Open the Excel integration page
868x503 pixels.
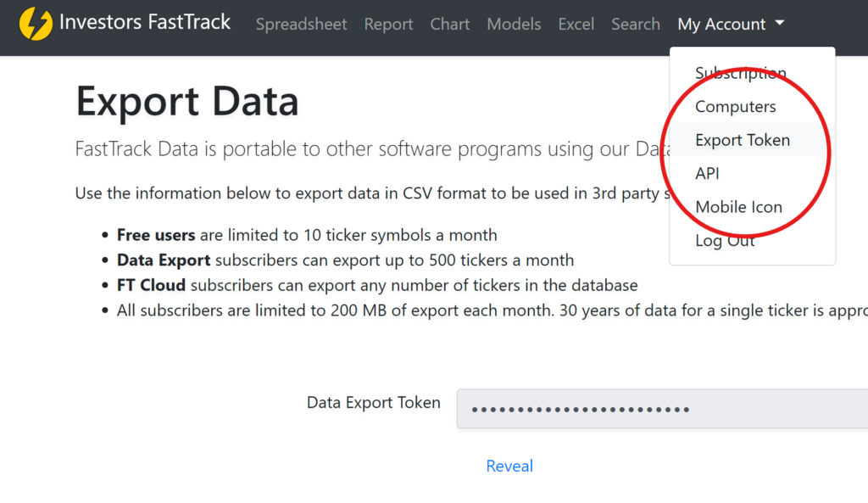576,24
